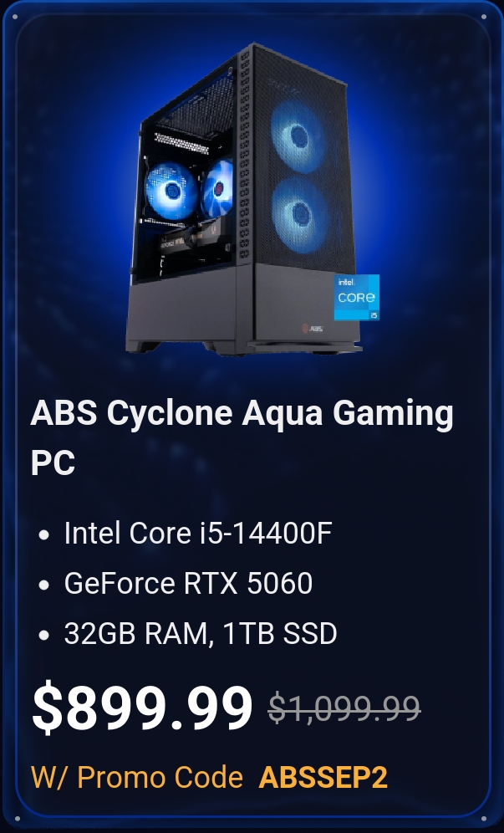Image resolution: width=504 pixels, height=833 pixels.
Task: Click the top-right corner dot of card
Action: click(484, 17)
